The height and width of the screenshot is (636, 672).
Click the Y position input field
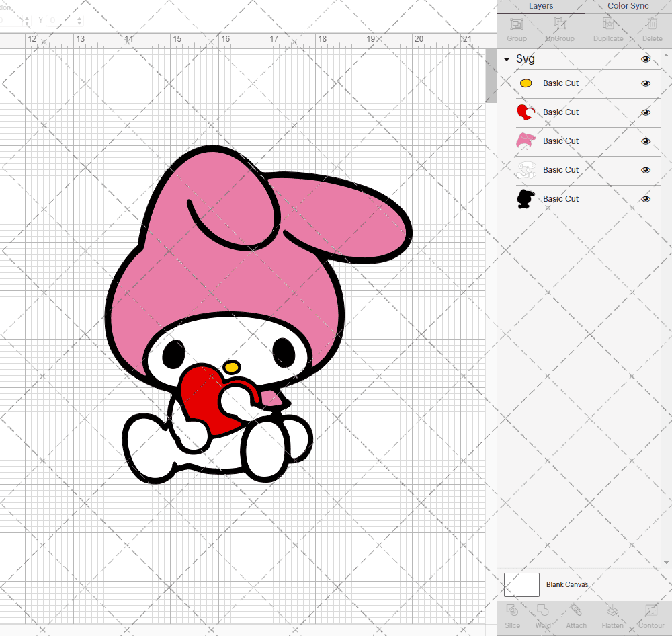[61, 21]
